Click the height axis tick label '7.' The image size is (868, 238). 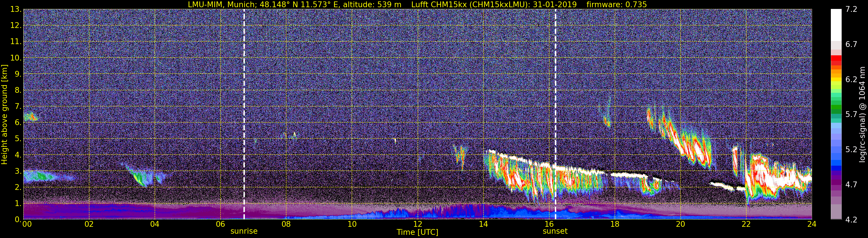click(18, 107)
